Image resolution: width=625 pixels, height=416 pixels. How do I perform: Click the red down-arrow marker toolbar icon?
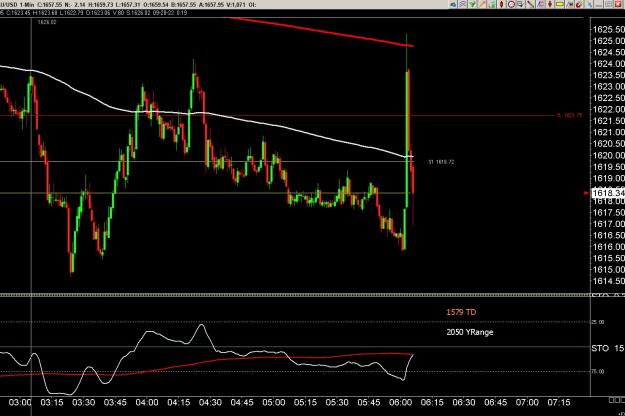pyautogui.click(x=550, y=4)
